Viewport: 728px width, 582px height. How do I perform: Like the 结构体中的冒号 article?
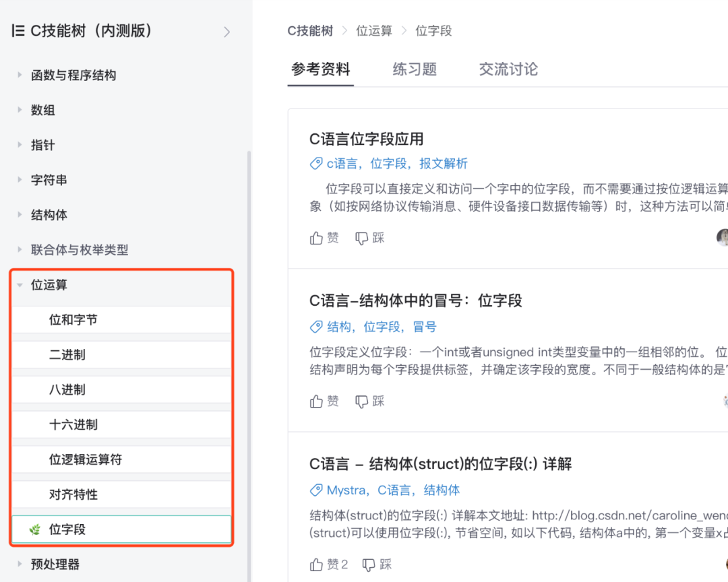click(317, 401)
